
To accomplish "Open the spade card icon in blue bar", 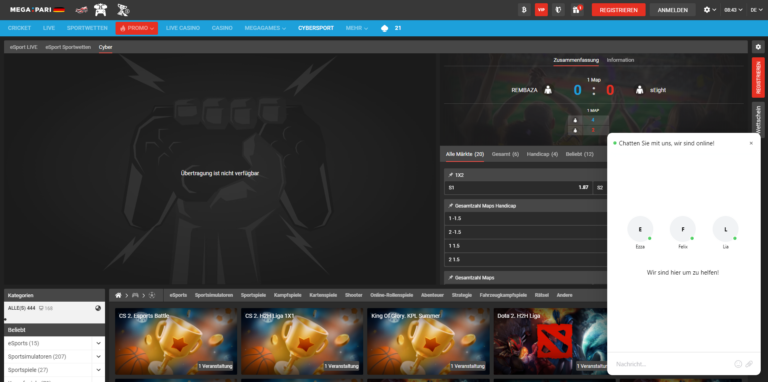I will point(384,28).
